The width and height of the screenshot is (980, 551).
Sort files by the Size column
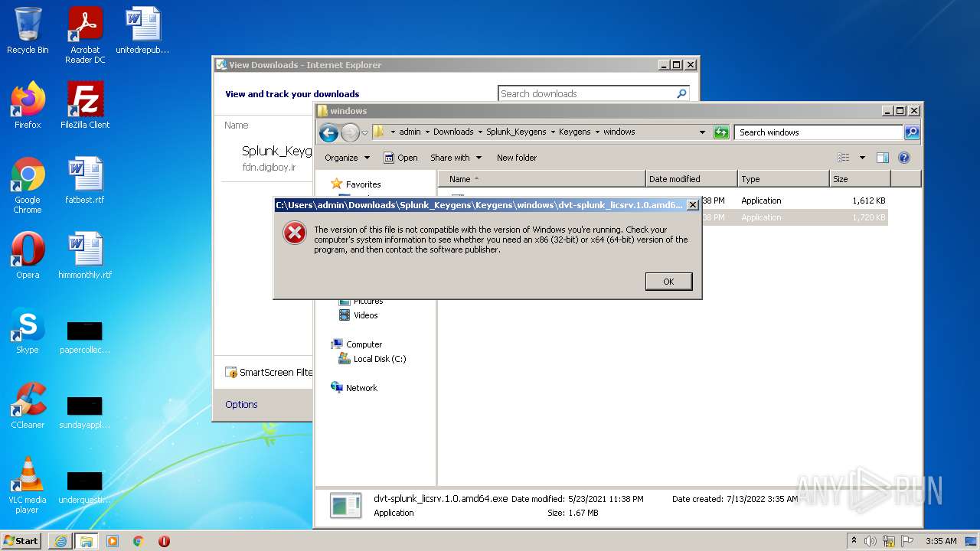[860, 179]
